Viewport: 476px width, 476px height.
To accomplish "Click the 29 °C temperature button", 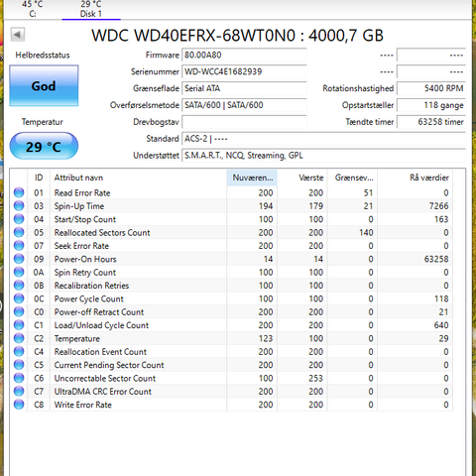I will 44,146.
